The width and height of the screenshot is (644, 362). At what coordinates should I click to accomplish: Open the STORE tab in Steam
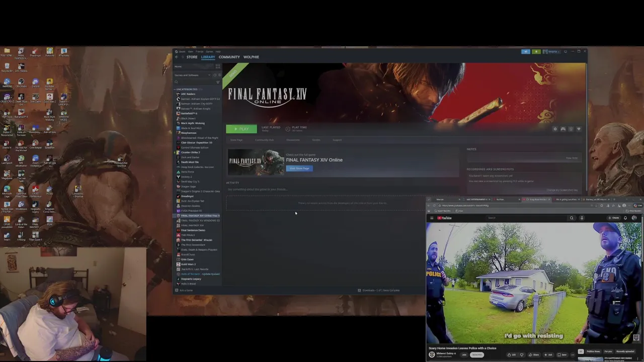192,57
